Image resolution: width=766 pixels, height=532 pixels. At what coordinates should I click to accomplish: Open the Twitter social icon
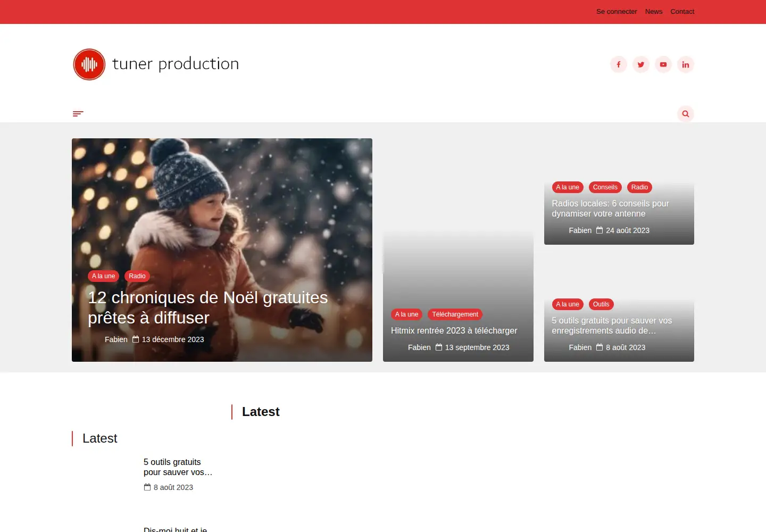[x=641, y=64]
